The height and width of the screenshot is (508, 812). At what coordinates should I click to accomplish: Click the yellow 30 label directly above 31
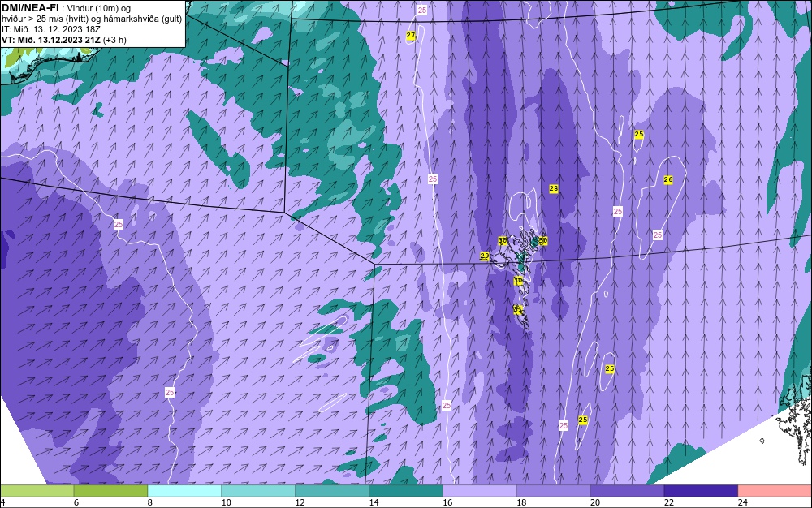coord(518,281)
